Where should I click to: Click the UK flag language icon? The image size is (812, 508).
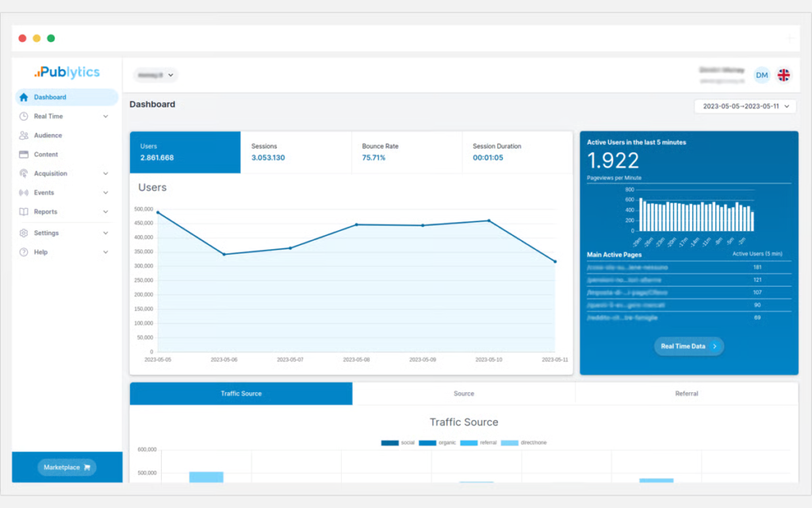[x=783, y=75]
